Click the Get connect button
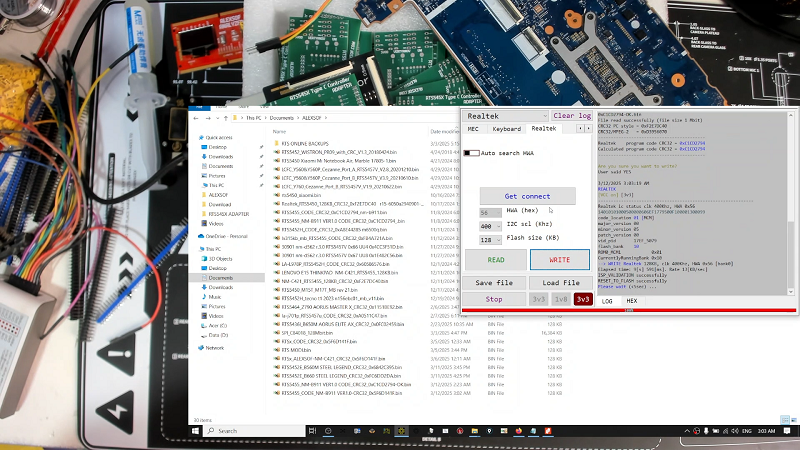The image size is (800, 450). tap(528, 196)
